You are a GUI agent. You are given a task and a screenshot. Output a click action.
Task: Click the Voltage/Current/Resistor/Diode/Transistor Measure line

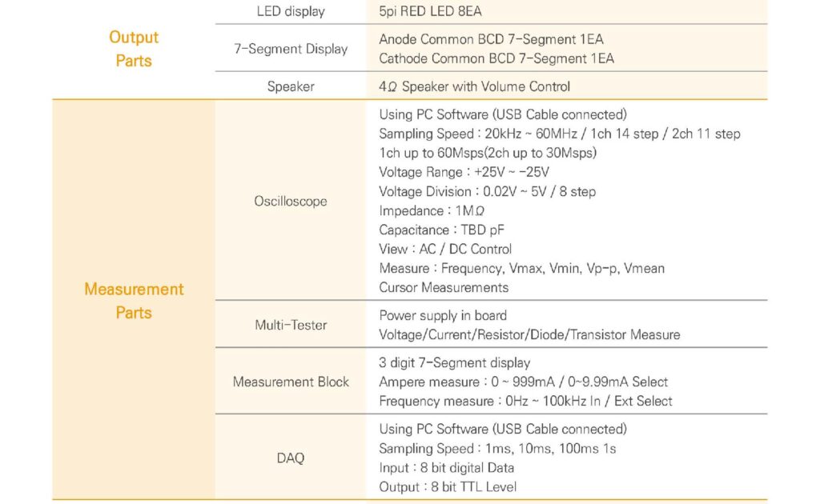[529, 334]
